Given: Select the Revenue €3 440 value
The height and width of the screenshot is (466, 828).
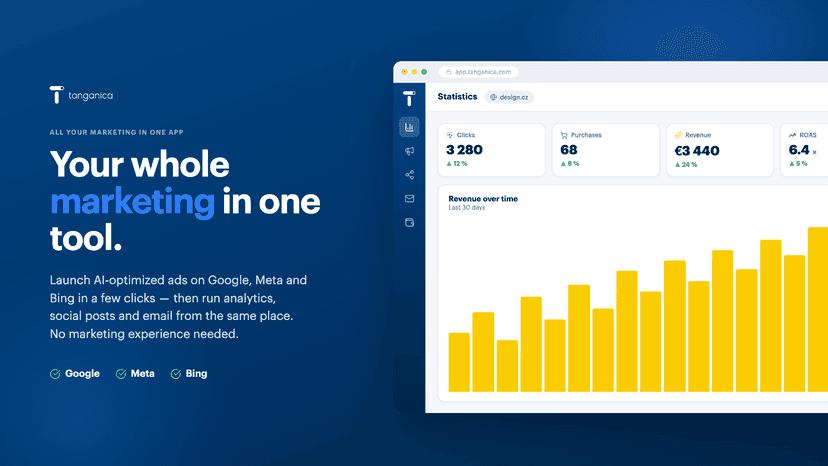Looking at the screenshot, I should pos(697,151).
